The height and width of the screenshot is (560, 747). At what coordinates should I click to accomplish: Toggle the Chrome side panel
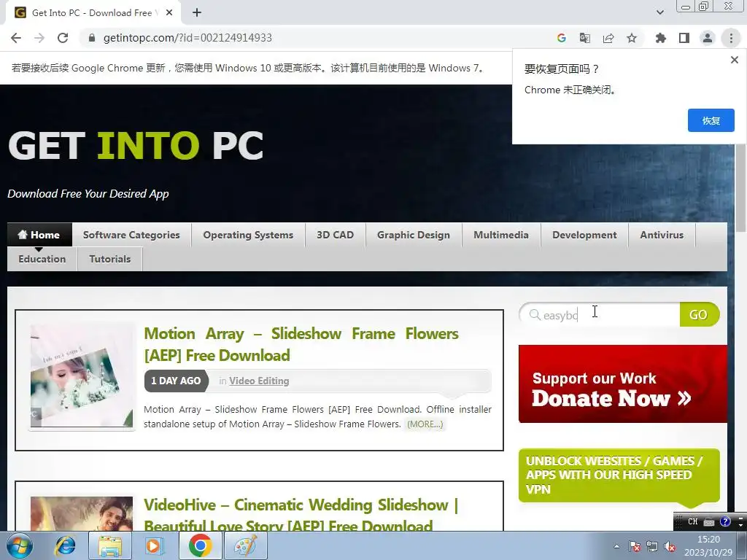(x=684, y=38)
